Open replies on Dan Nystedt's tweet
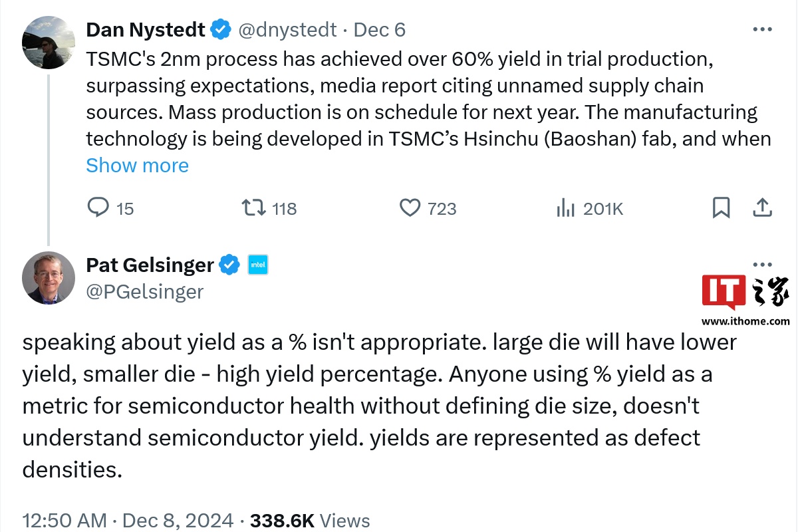798x532 pixels. 110,209
